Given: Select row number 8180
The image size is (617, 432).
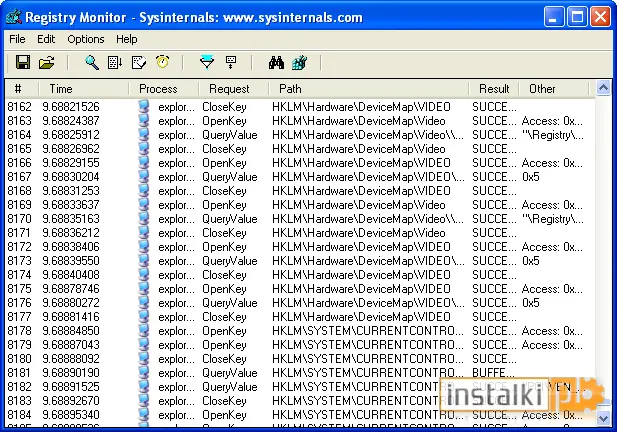Looking at the screenshot, I should (19, 359).
